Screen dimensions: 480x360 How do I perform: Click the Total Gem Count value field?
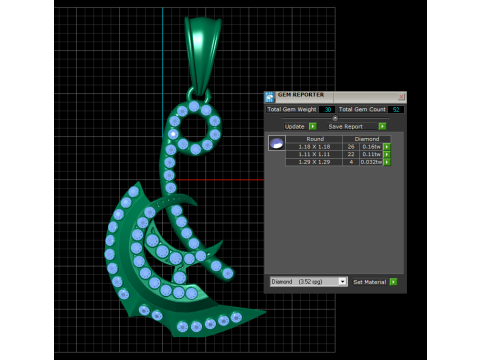(x=396, y=109)
